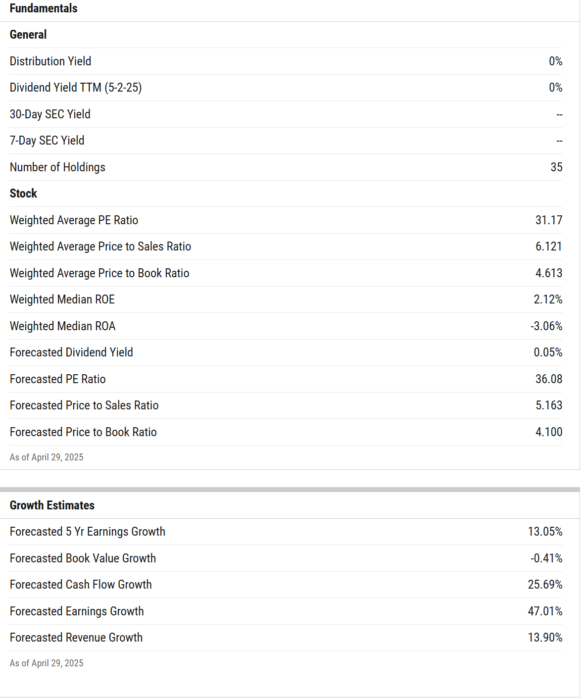Click Forecasted Book Value Growth label
Image resolution: width=588 pixels, height=700 pixels.
point(83,558)
